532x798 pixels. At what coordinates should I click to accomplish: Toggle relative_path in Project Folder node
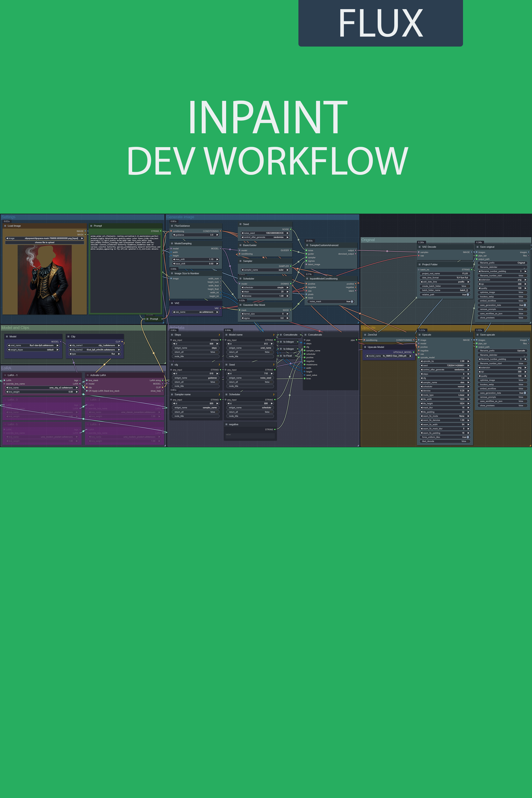tap(468, 295)
